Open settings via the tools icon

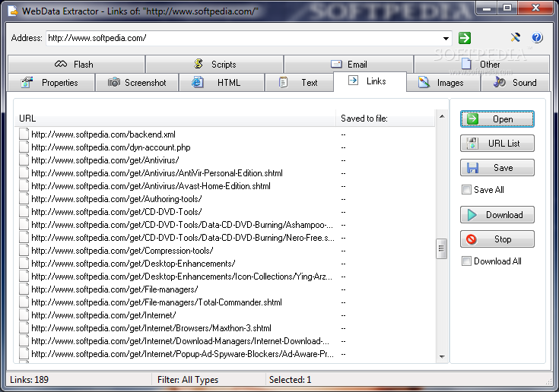(x=515, y=37)
